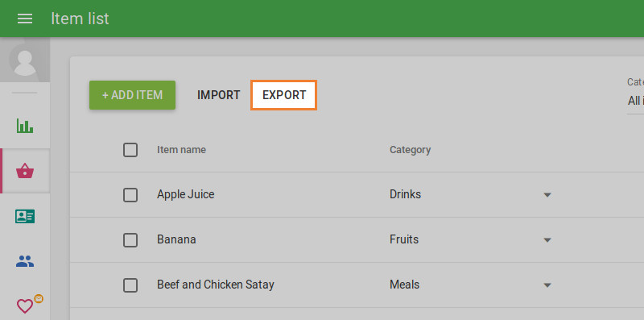Open the category filter dropdown
This screenshot has width=644, height=320.
click(635, 101)
